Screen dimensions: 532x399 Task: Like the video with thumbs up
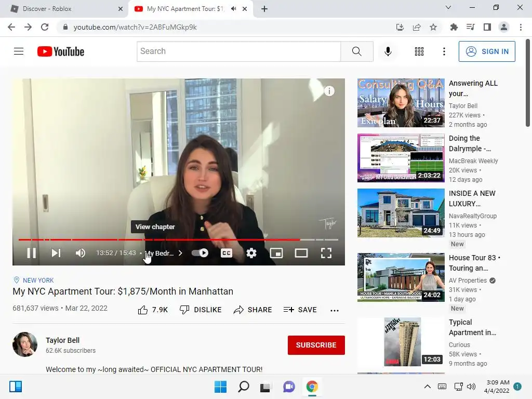[153, 310]
